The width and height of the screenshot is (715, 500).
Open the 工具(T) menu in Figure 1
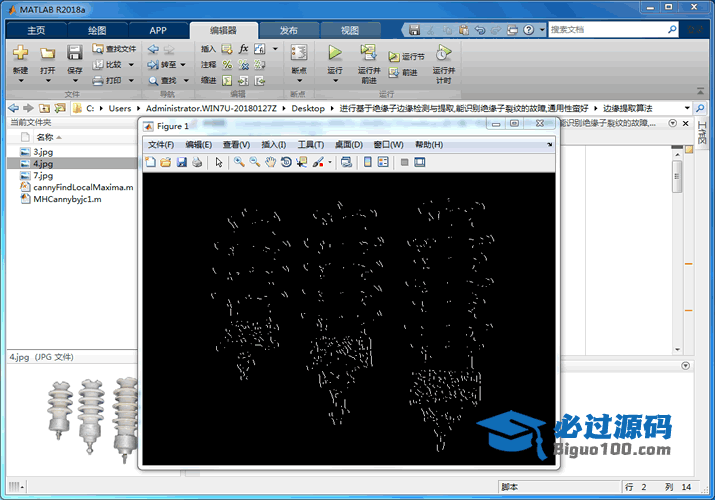click(310, 145)
